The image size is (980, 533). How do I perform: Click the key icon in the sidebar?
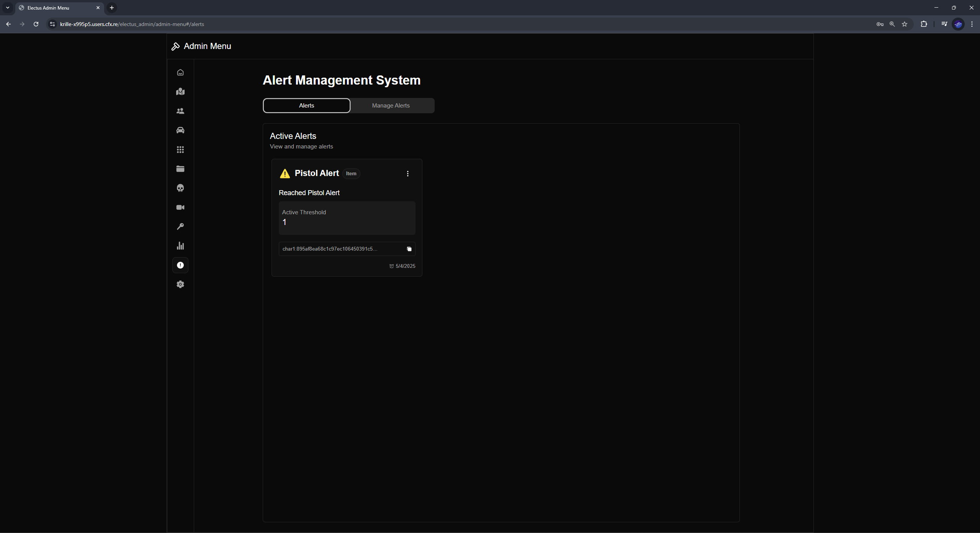tap(180, 227)
